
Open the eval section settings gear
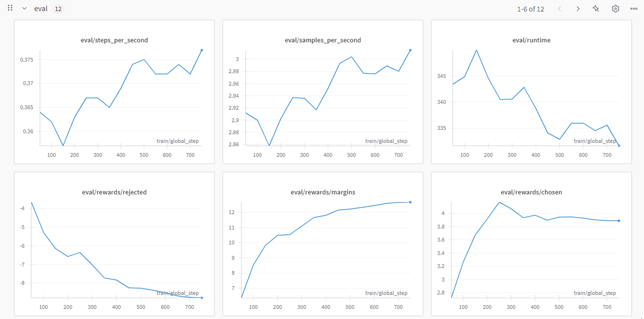pyautogui.click(x=615, y=9)
